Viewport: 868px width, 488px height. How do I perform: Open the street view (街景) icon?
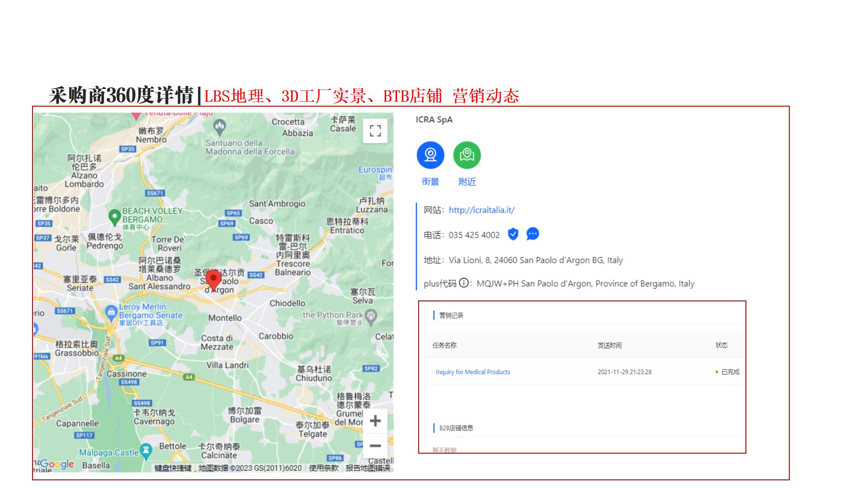coord(430,155)
